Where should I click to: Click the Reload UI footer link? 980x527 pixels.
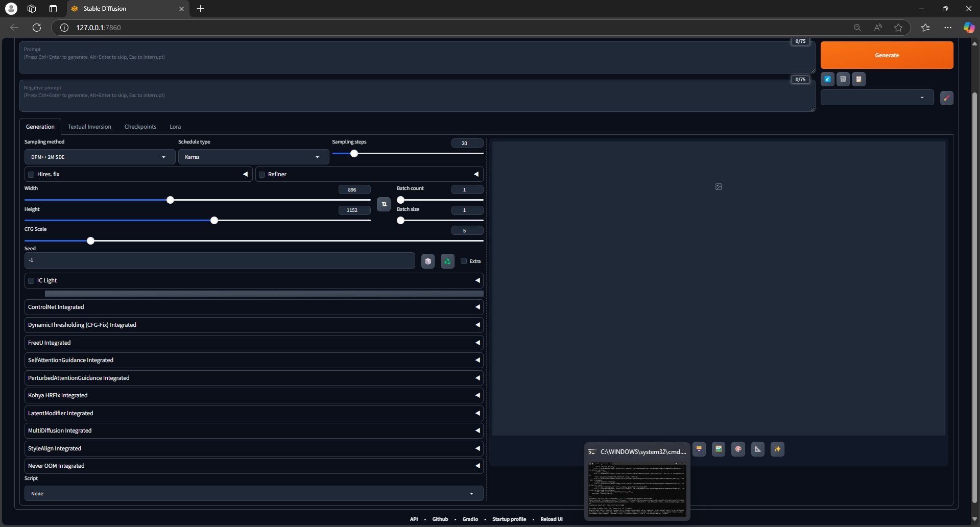551,519
